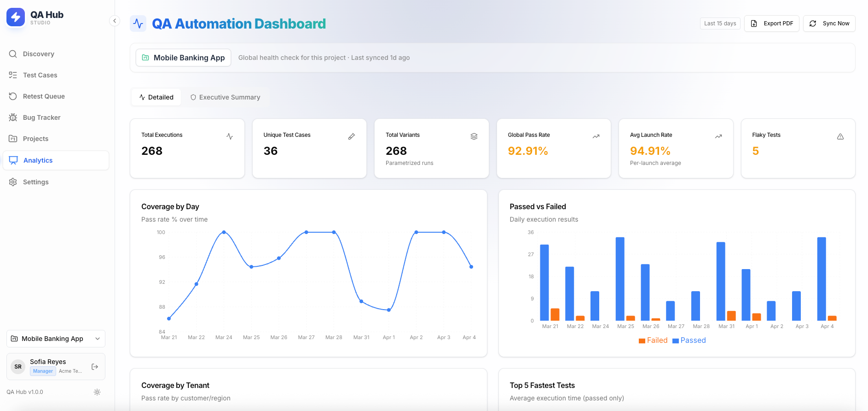Click the Sync Now button
Image resolution: width=868 pixels, height=411 pixels.
[x=829, y=23]
